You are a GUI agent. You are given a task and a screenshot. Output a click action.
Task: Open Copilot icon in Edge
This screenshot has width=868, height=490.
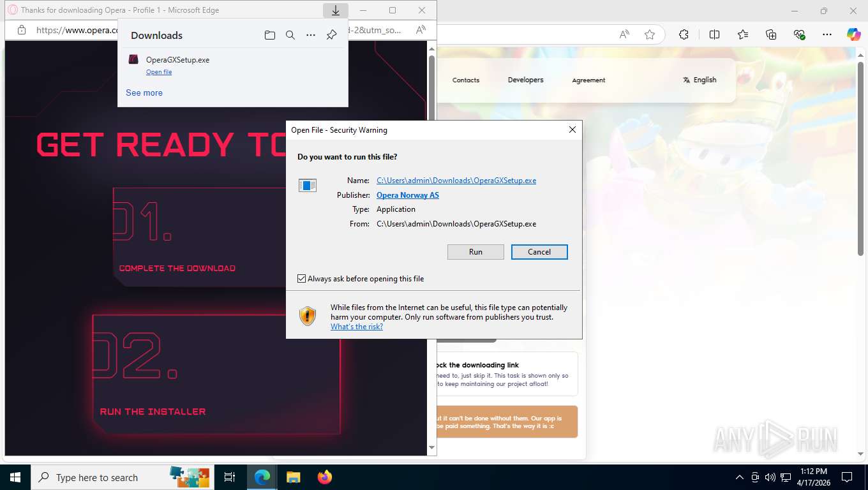(854, 35)
